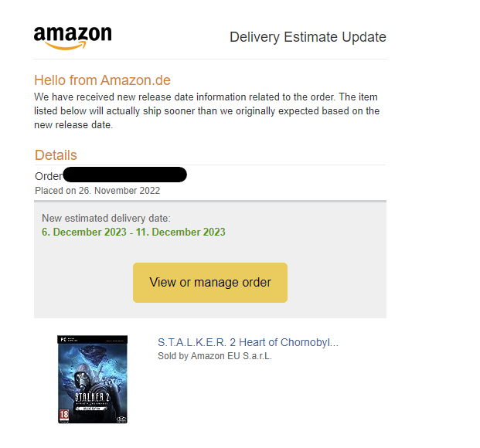Click the Order label
The width and height of the screenshot is (480, 448).
[x=48, y=176]
